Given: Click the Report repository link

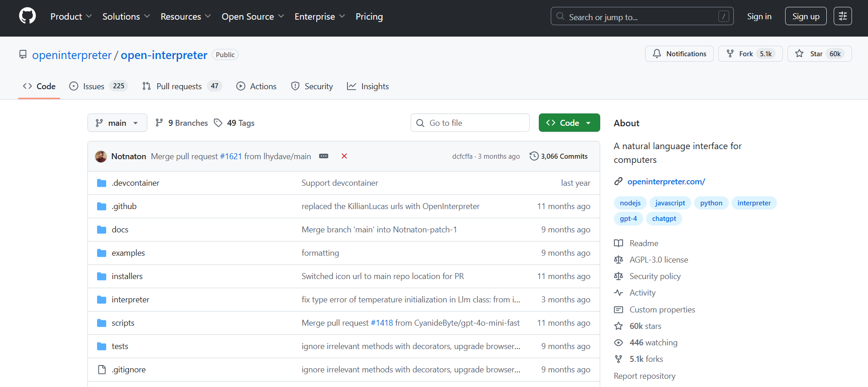Looking at the screenshot, I should [645, 376].
